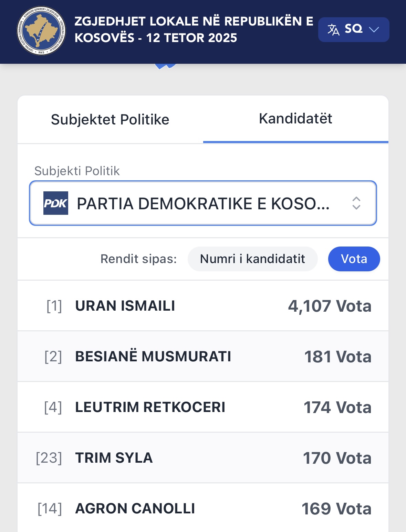Viewport: 406px width, 532px height.
Task: Sort candidates by Vota
Action: pos(354,259)
